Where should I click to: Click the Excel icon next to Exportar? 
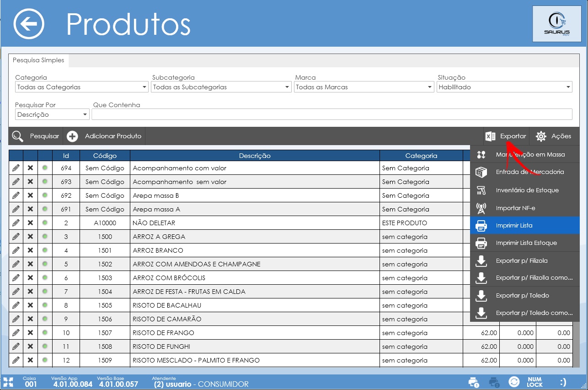[x=490, y=136]
